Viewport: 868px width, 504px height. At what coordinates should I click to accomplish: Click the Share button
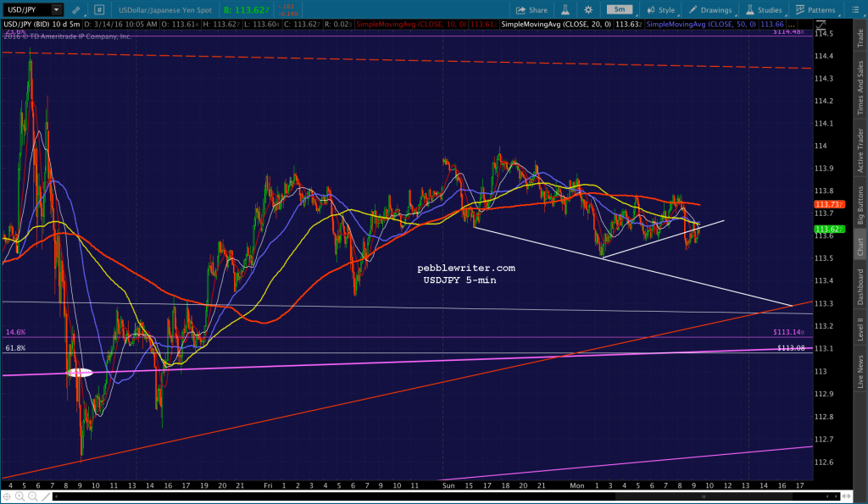point(531,10)
